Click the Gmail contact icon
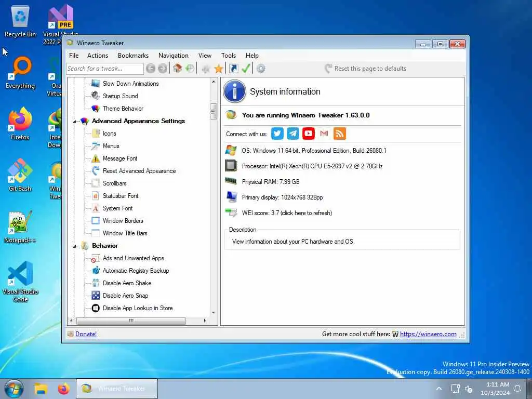Screen dimensions: 532x399 click(x=324, y=134)
